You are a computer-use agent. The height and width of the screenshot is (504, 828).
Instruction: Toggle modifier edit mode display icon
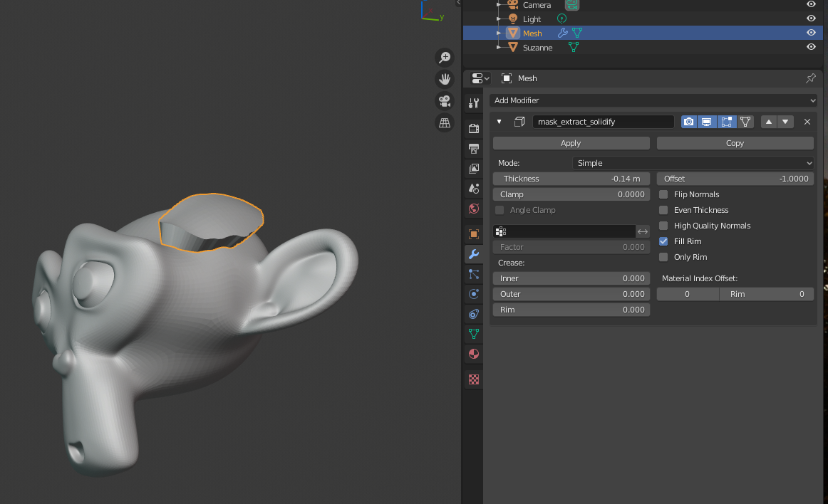(726, 122)
